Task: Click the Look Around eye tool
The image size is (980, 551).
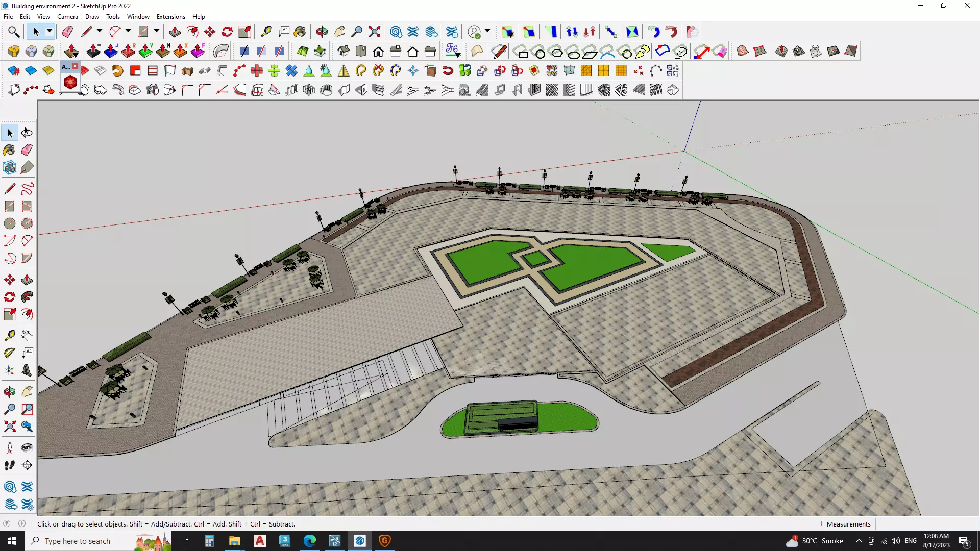Action: [x=27, y=448]
